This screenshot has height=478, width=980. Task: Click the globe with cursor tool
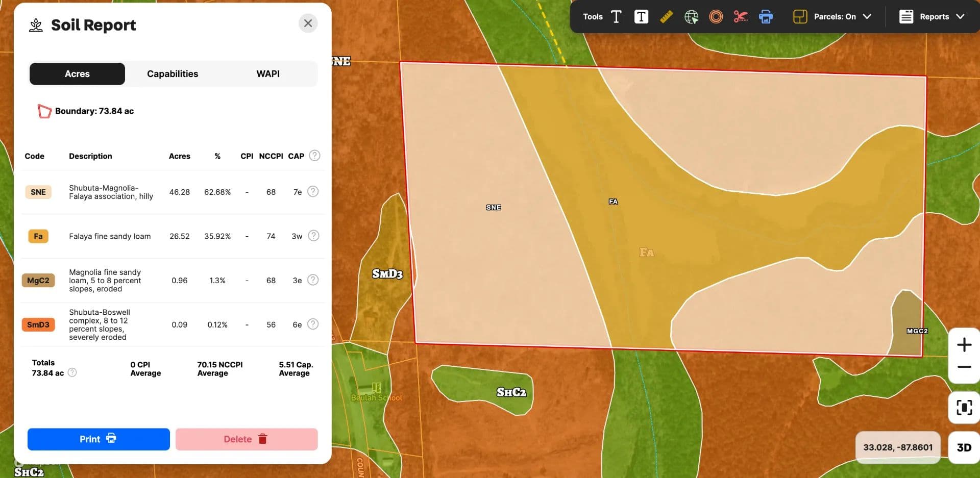(x=691, y=17)
